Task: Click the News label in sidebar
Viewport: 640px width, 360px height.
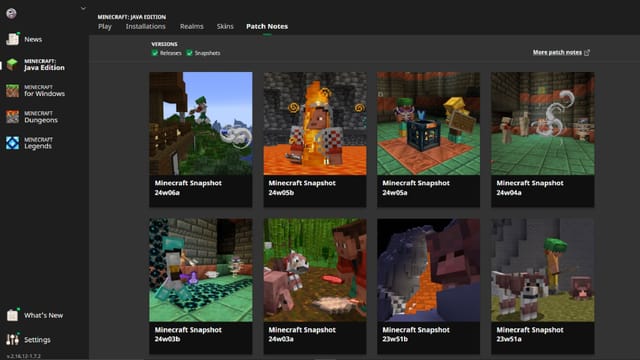Action: 33,39
